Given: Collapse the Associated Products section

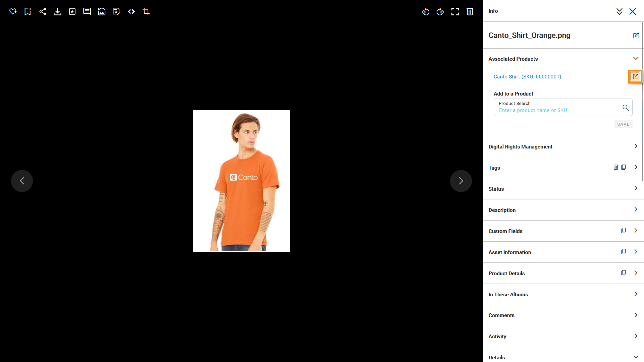Looking at the screenshot, I should pyautogui.click(x=636, y=59).
